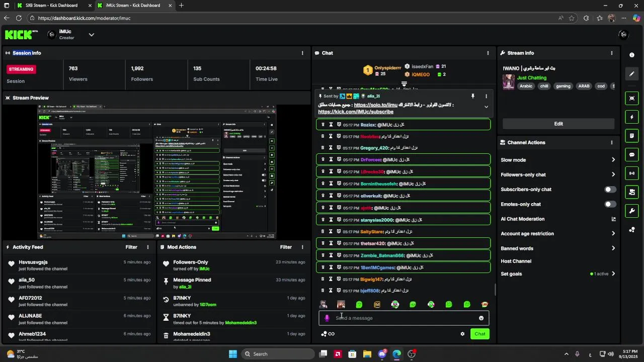Click the info icon in the right sidebar
The image size is (644, 362).
[632, 55]
